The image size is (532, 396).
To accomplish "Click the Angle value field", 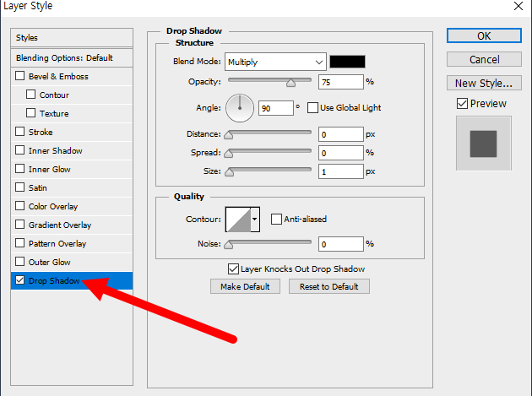I will [x=276, y=108].
